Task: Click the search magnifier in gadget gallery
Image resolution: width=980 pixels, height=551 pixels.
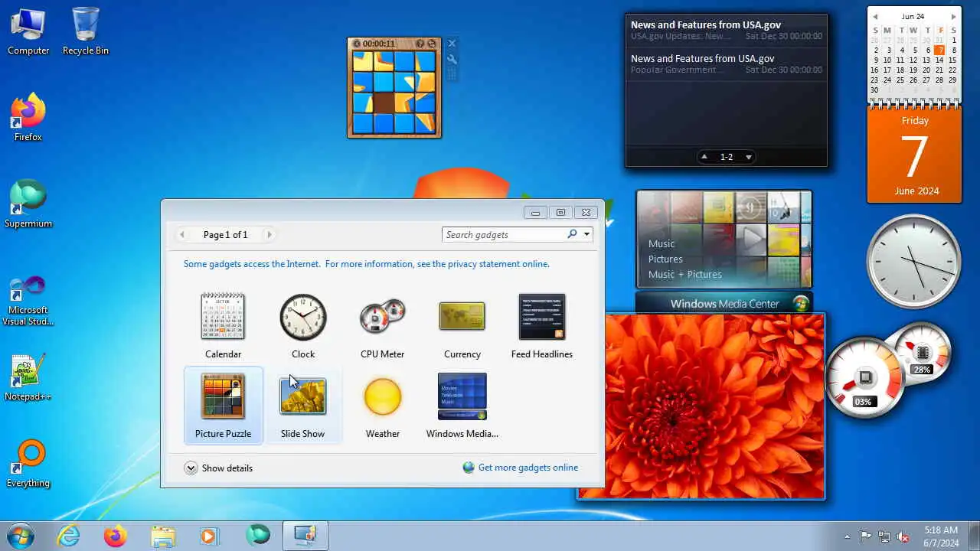Action: [572, 234]
